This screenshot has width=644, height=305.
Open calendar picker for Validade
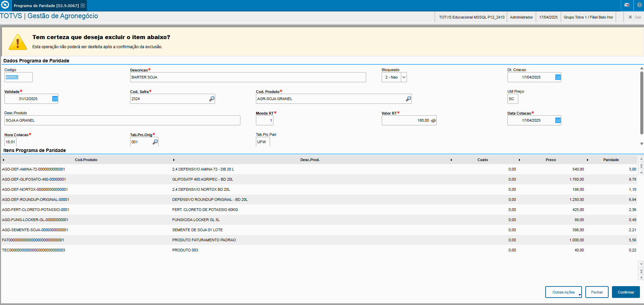coord(55,99)
